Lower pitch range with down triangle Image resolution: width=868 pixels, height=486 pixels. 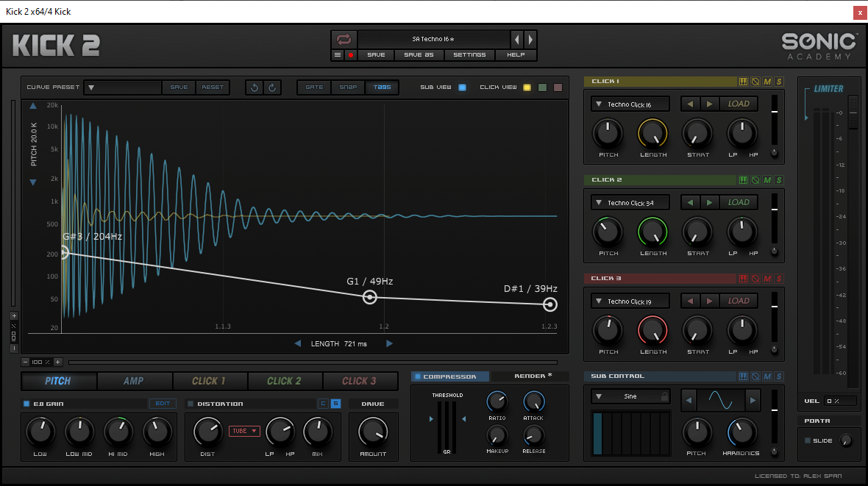(33, 182)
